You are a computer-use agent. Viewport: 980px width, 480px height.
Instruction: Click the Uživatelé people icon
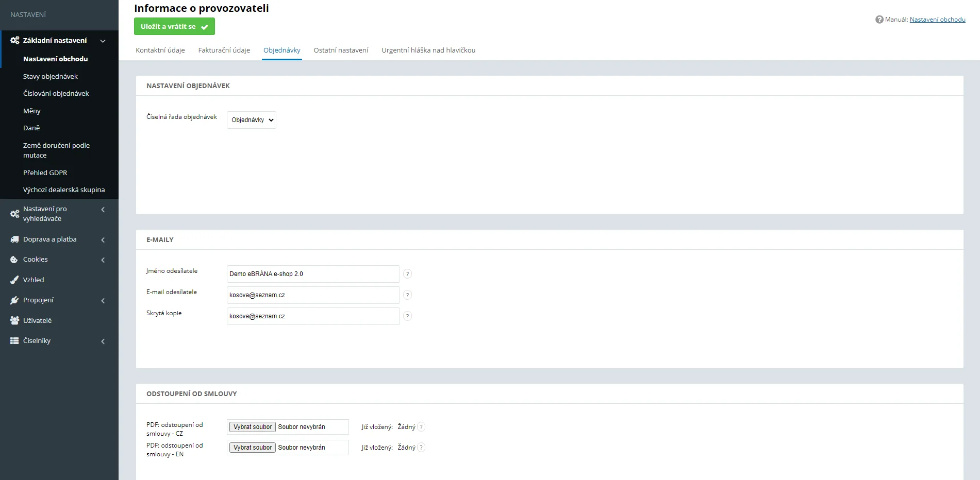tap(14, 320)
